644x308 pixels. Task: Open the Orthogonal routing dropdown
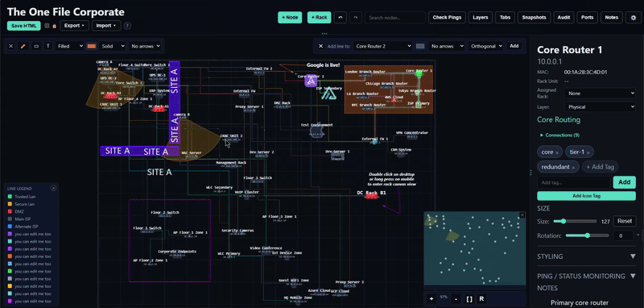coord(485,46)
